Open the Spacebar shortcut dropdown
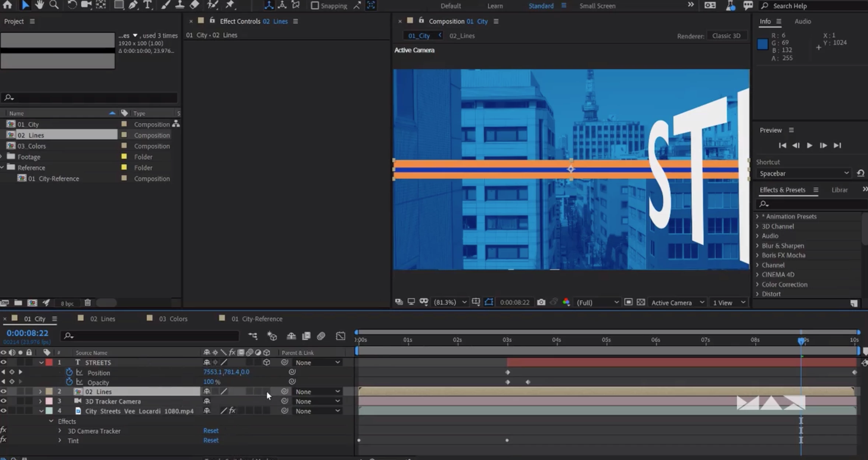 pyautogui.click(x=804, y=173)
